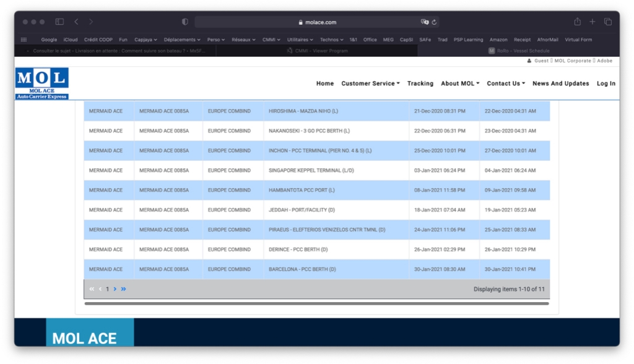Open the Safari share icon
Image resolution: width=634 pixels, height=364 pixels.
[578, 22]
